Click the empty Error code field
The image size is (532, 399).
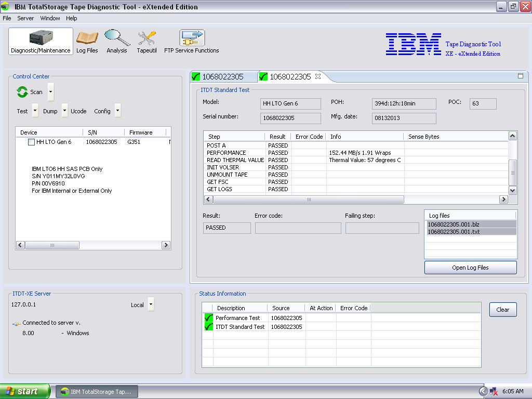[x=298, y=228]
